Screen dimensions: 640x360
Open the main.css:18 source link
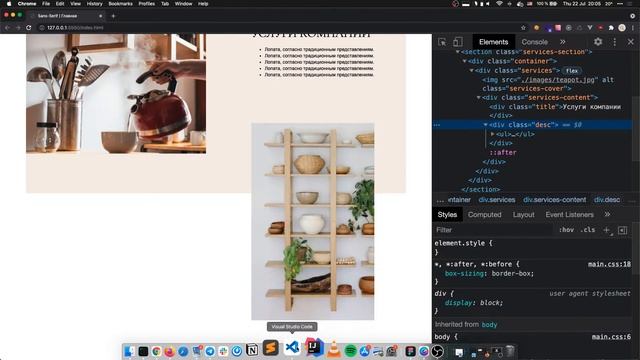click(x=609, y=264)
